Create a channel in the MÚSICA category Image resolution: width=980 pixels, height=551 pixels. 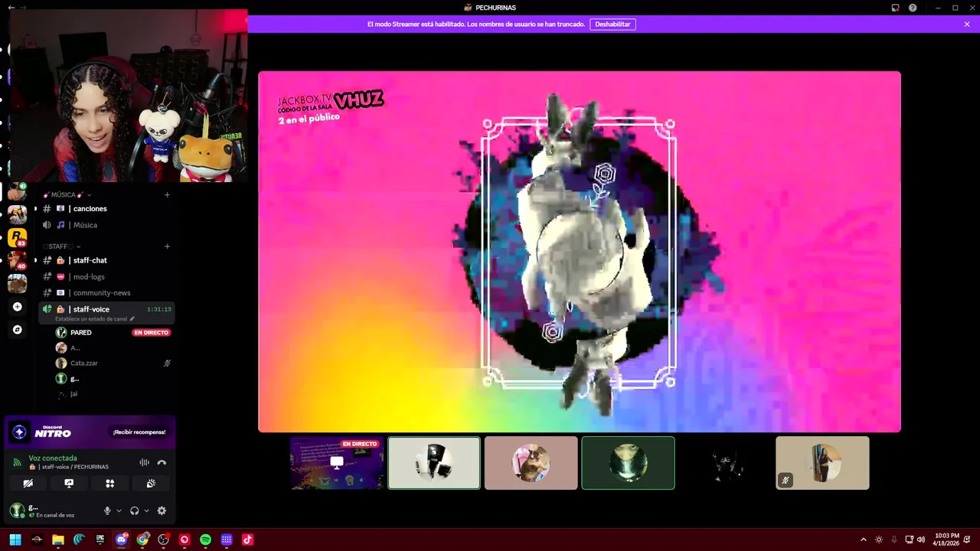167,194
